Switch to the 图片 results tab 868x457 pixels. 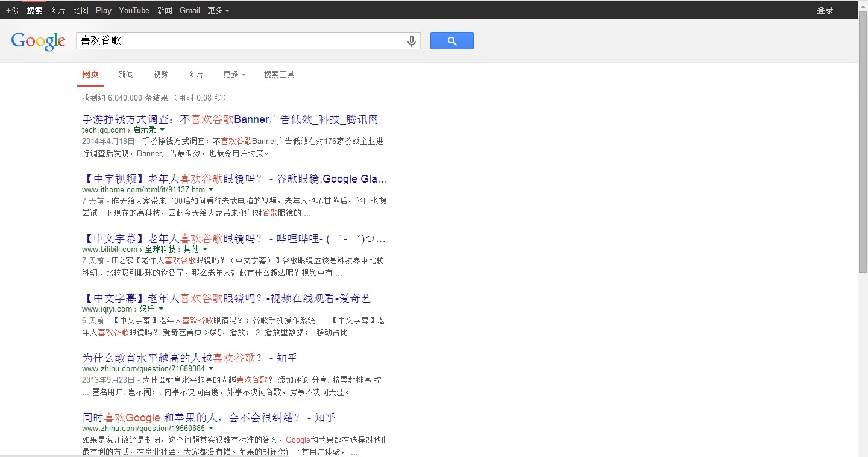click(196, 74)
